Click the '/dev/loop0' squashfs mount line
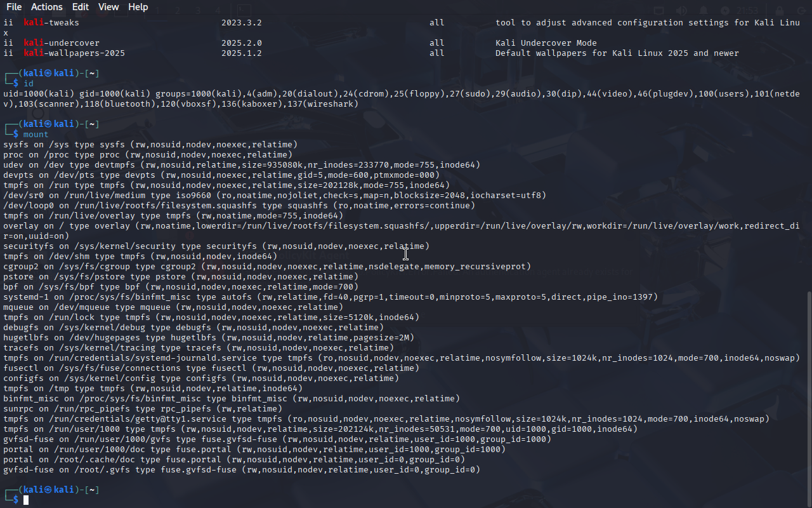Screen dimensions: 812x508 coord(239,206)
